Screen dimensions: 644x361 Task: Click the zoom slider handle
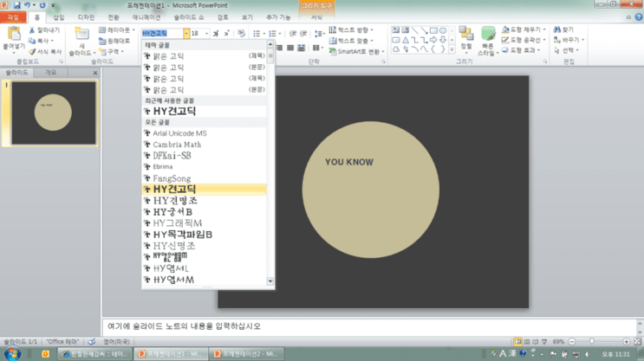coord(592,341)
